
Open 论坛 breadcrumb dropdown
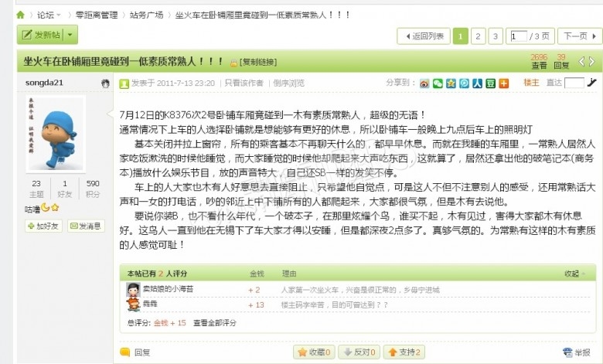[x=49, y=15]
